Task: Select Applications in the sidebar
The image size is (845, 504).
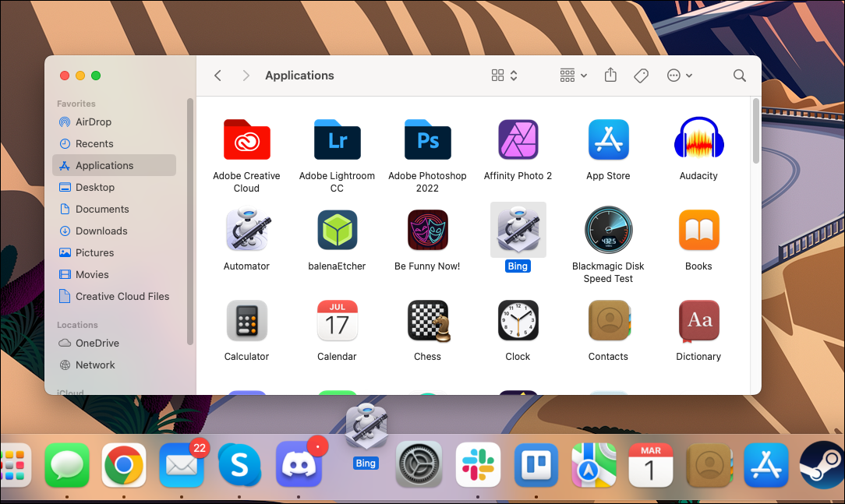Action: 115,165
